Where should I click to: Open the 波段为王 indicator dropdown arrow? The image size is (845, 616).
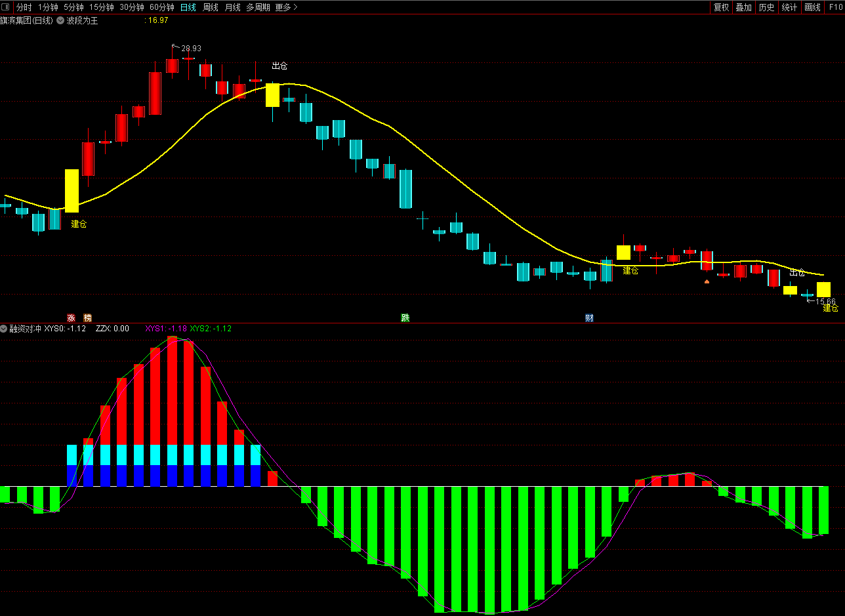pyautogui.click(x=60, y=20)
